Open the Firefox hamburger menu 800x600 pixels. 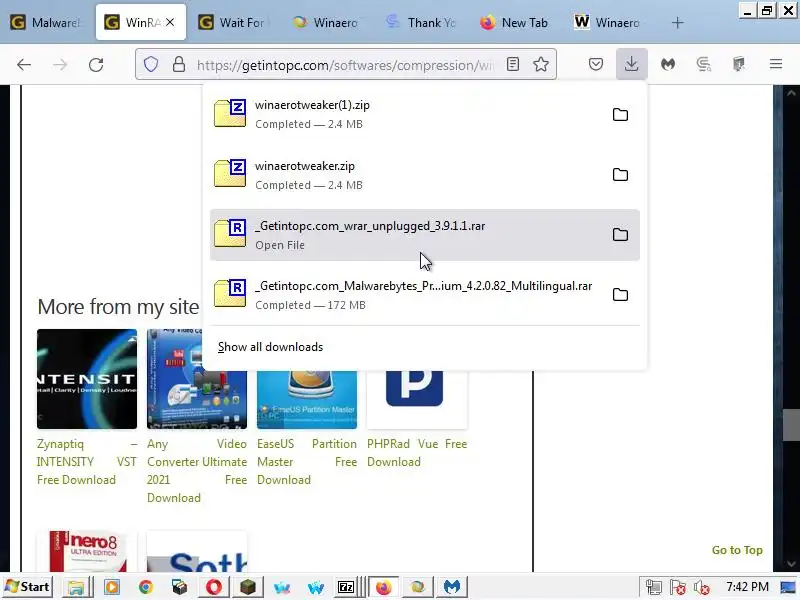coord(776,64)
